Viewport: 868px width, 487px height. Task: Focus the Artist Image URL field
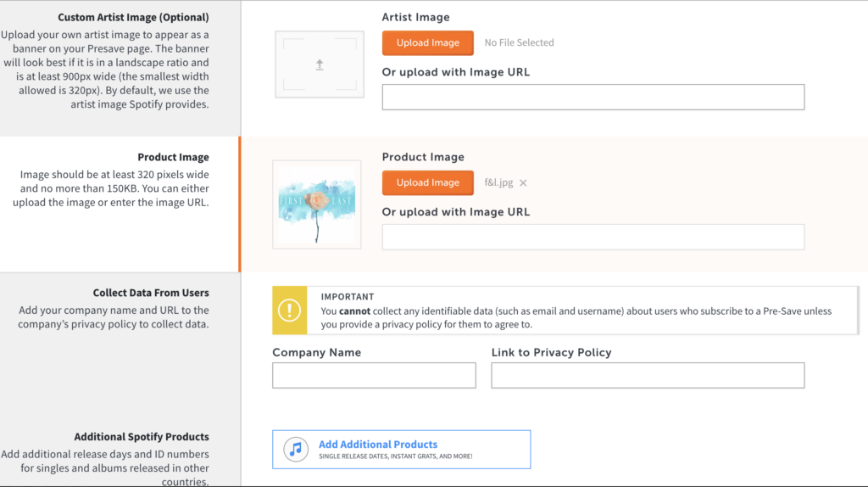pyautogui.click(x=593, y=97)
